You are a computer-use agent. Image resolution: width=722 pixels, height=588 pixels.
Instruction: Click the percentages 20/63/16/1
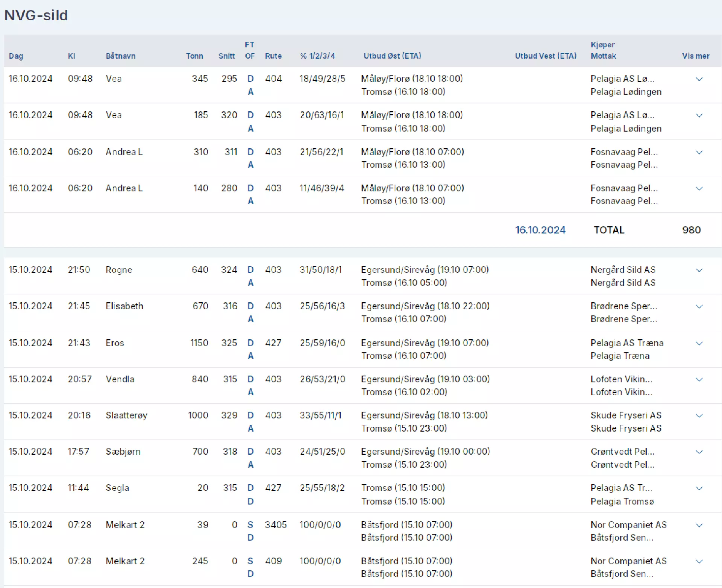coord(322,115)
